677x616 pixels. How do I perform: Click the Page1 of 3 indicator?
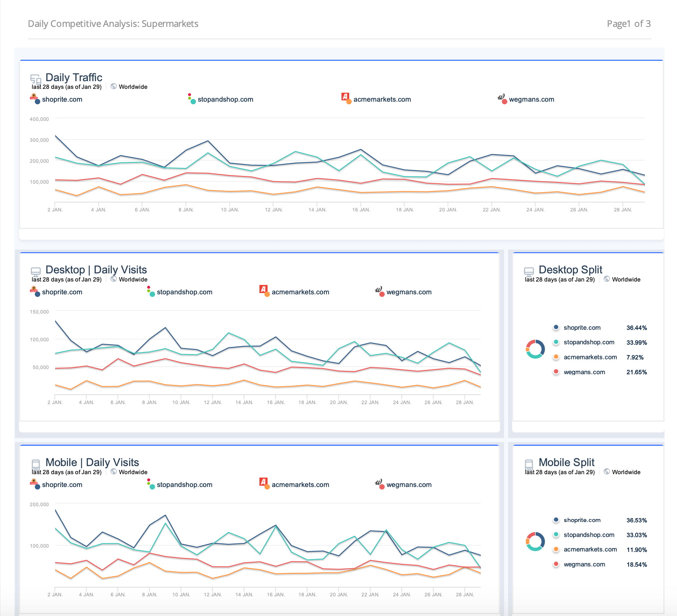point(629,23)
